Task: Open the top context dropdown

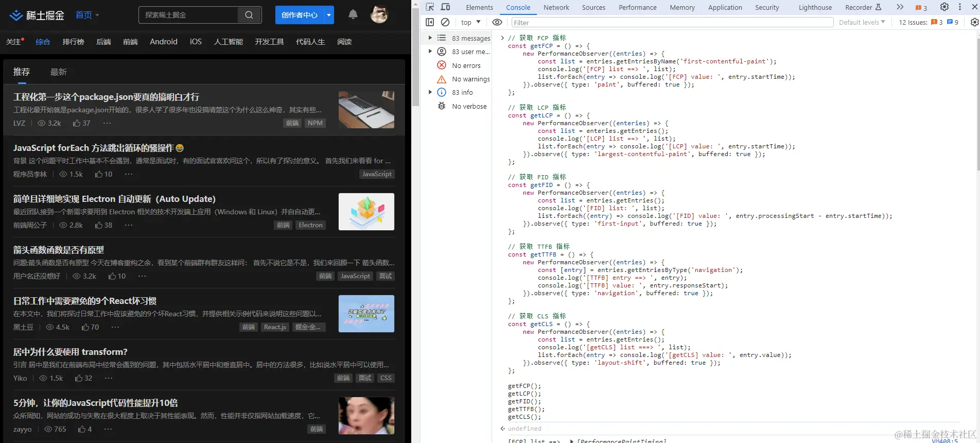Action: coord(471,22)
